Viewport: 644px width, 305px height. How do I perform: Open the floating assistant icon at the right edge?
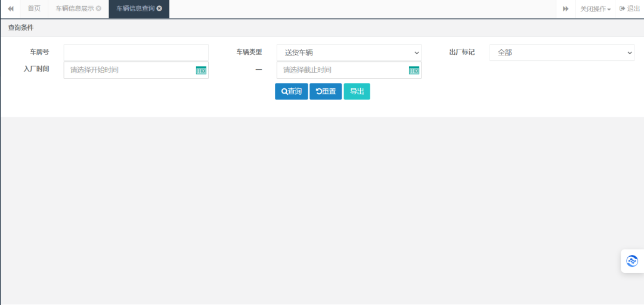632,261
